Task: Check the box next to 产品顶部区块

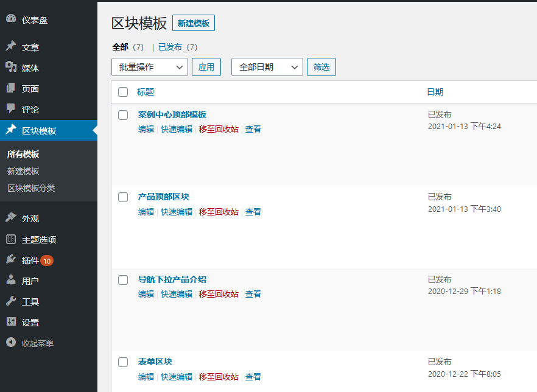Action: [124, 197]
